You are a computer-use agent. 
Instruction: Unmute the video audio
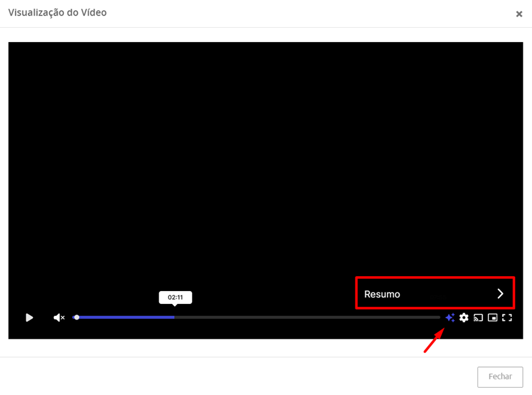[x=59, y=318]
